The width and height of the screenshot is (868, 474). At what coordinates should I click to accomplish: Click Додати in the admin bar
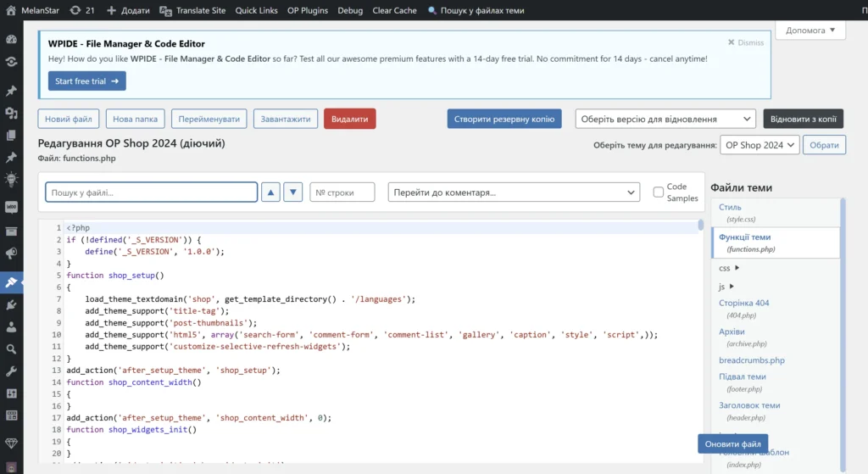[x=135, y=10]
